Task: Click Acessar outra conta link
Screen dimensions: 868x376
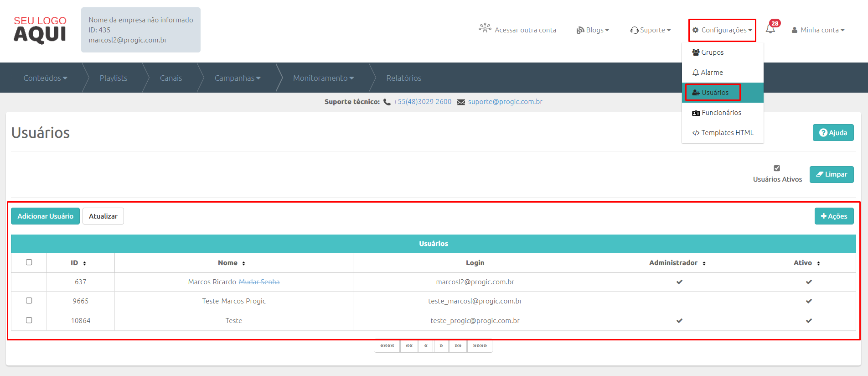Action: [525, 30]
